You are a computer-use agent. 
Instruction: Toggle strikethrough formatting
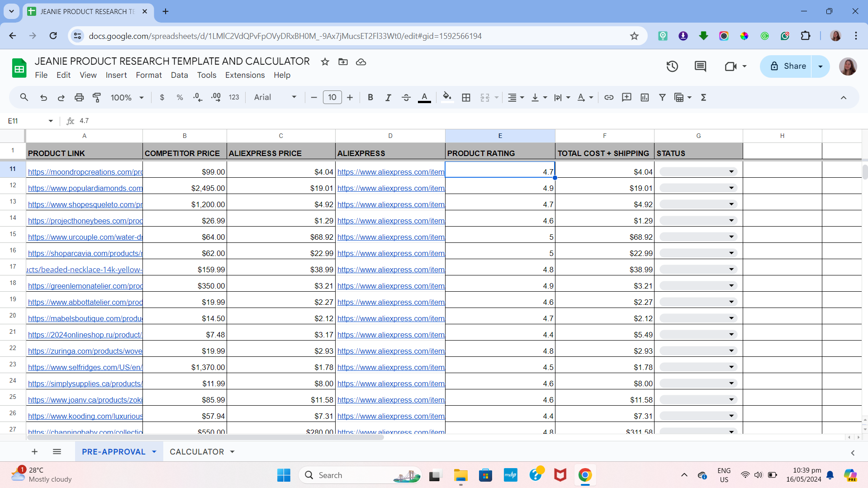[406, 97]
